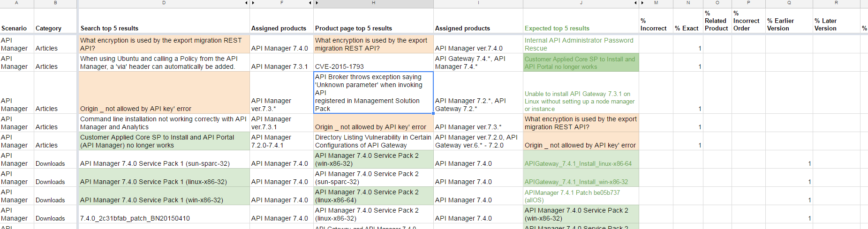868x229 pixels.
Task: Select column I by its header letter
Action: coord(478,3)
